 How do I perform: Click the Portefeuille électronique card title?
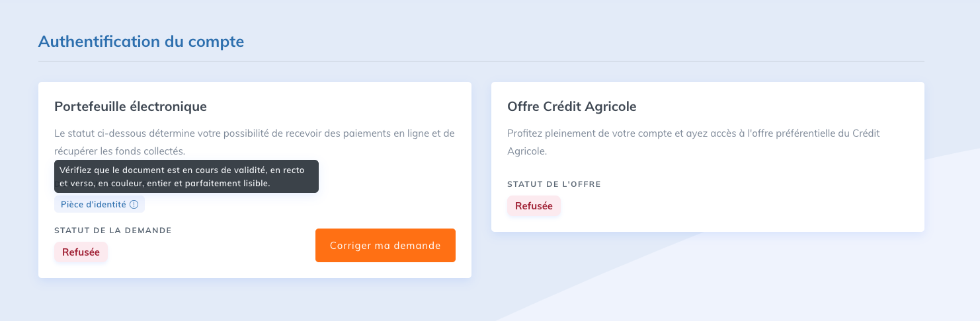[x=130, y=106]
